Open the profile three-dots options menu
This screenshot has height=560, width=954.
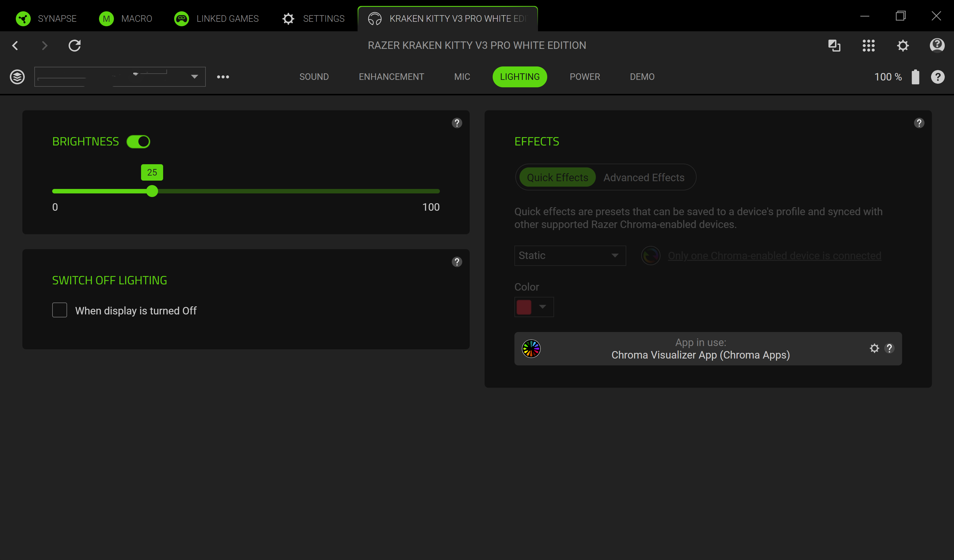click(x=223, y=77)
